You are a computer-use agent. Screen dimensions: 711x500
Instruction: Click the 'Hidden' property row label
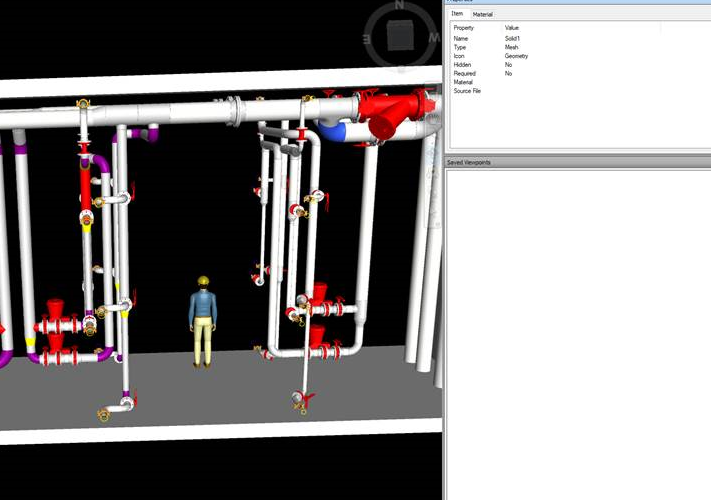tap(462, 65)
